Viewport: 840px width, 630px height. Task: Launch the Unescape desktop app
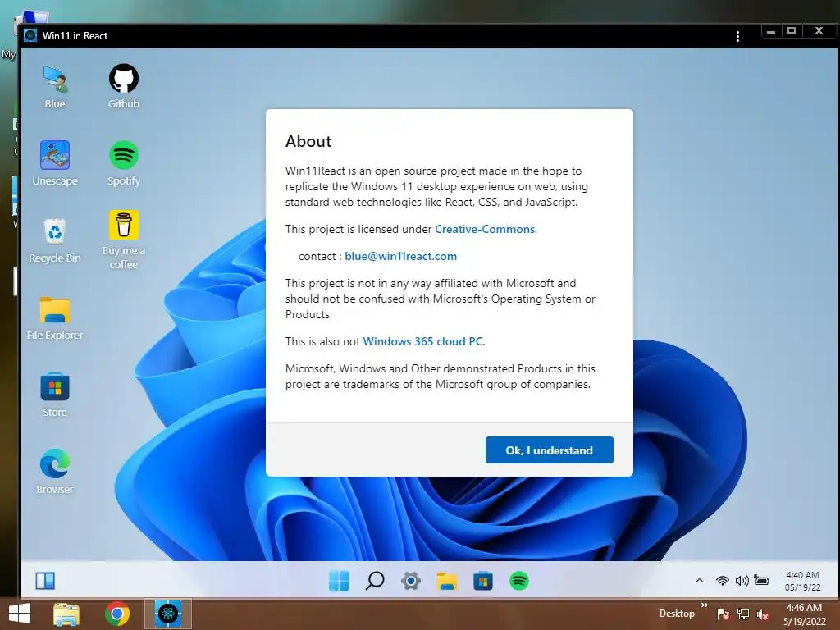click(55, 163)
